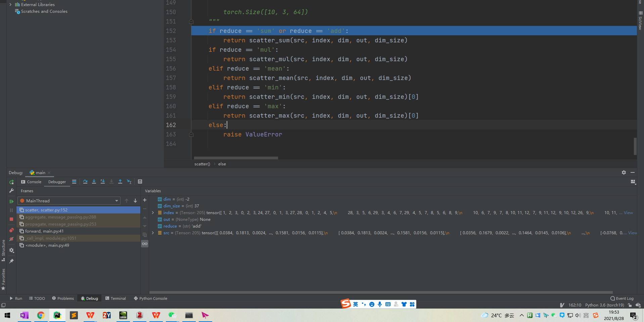Click the Step Into debugger icon
This screenshot has height=322, width=644.
(x=94, y=182)
